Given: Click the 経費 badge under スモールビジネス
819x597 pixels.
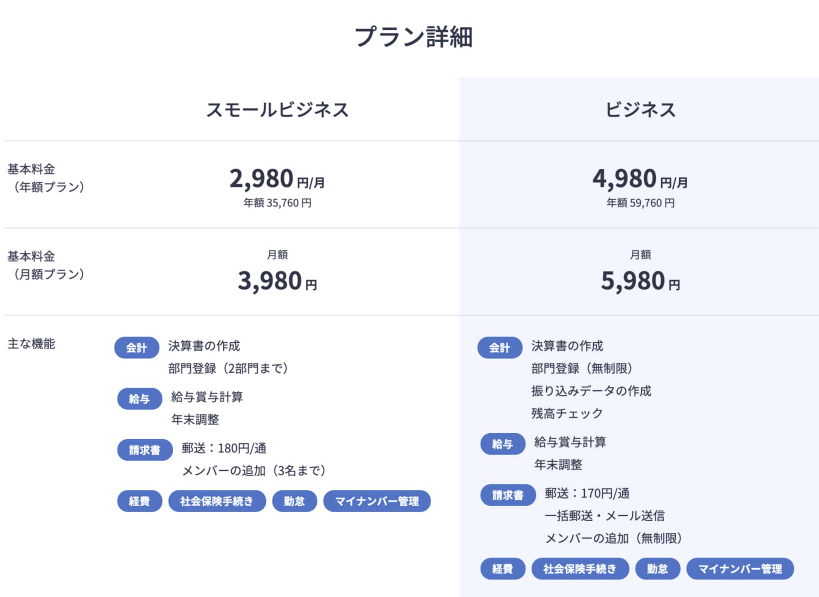Looking at the screenshot, I should 139,501.
